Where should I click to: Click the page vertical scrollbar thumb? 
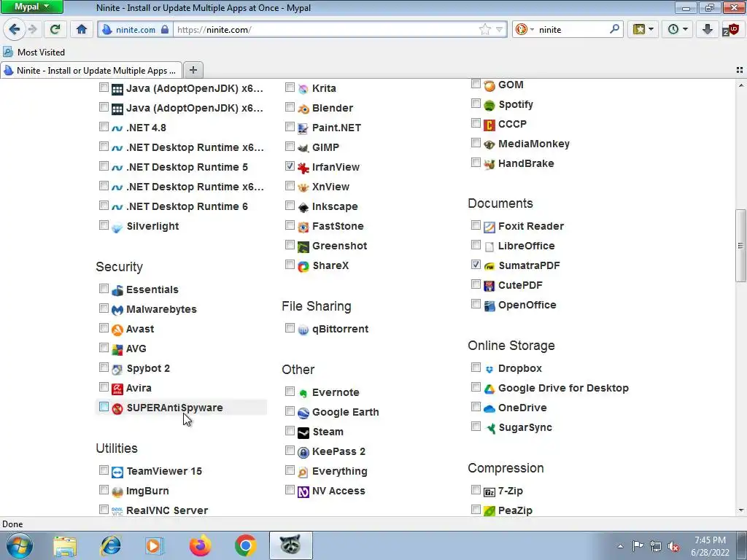(x=740, y=245)
